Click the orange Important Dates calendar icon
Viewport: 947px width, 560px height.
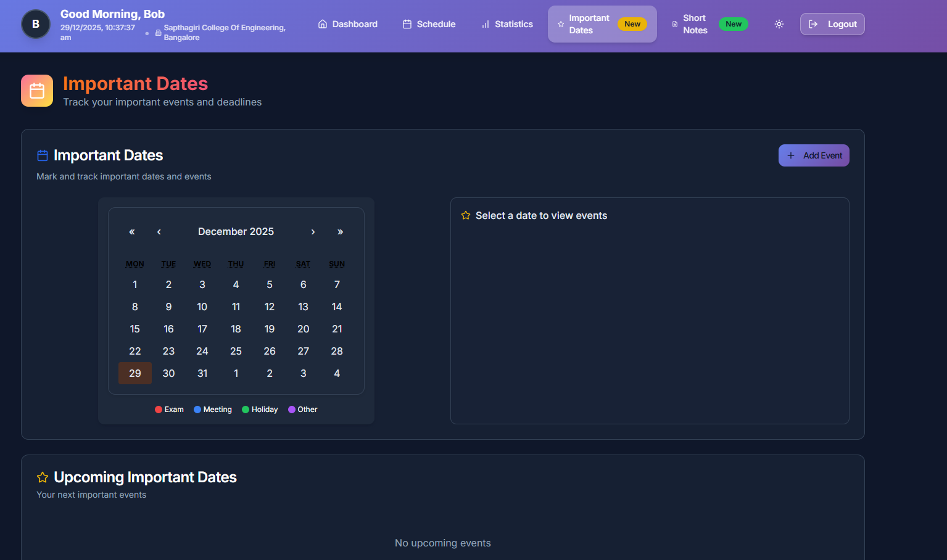36,90
